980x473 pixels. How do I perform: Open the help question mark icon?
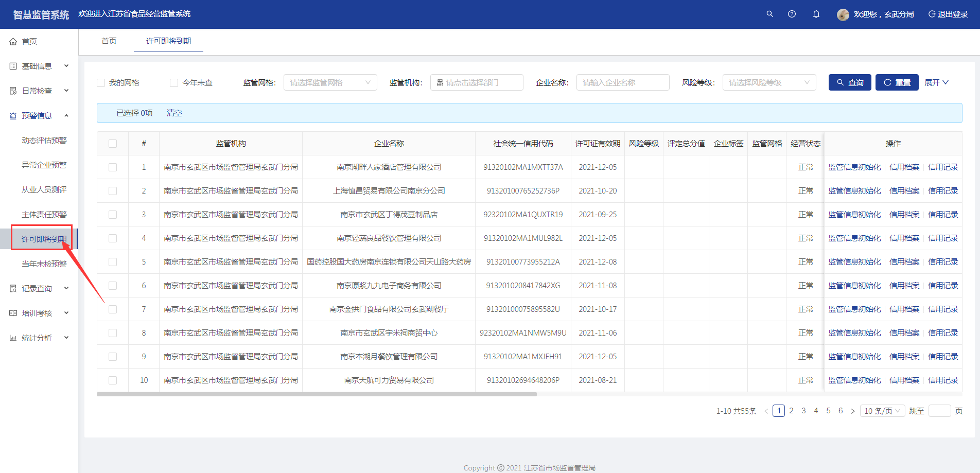pos(792,14)
